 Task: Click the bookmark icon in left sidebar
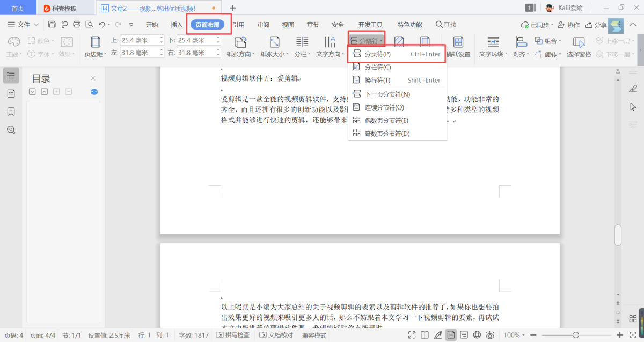pyautogui.click(x=11, y=112)
